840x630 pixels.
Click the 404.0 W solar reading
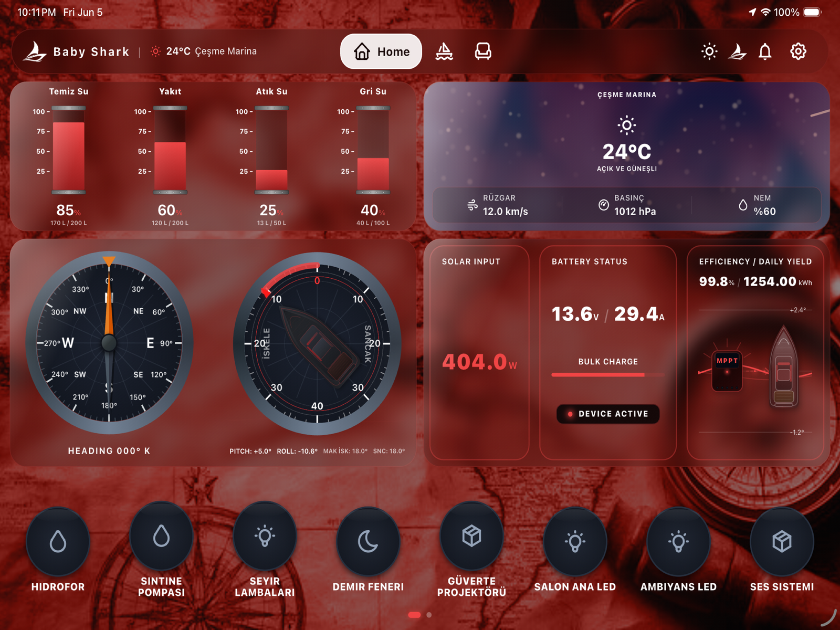pos(479,362)
